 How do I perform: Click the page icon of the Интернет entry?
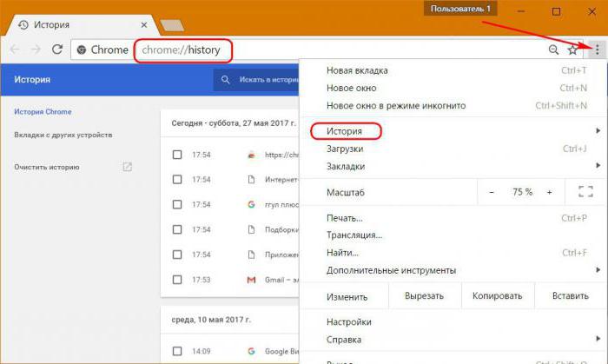pos(251,180)
